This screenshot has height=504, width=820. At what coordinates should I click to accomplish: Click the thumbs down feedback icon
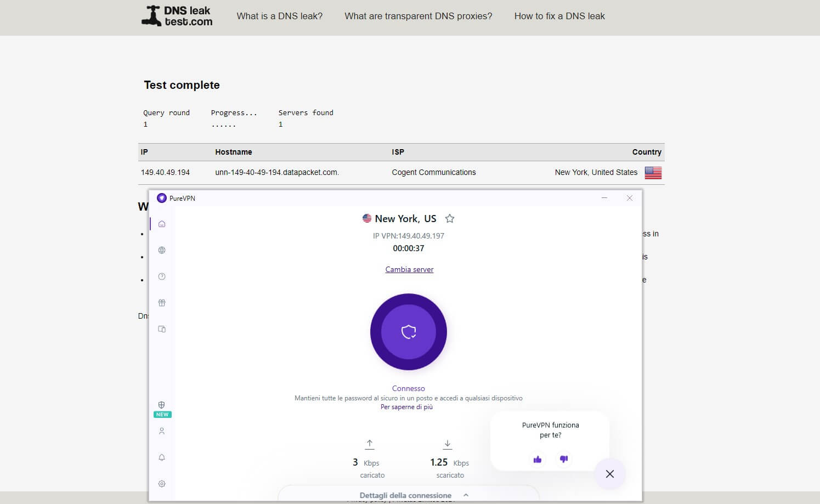(x=563, y=459)
